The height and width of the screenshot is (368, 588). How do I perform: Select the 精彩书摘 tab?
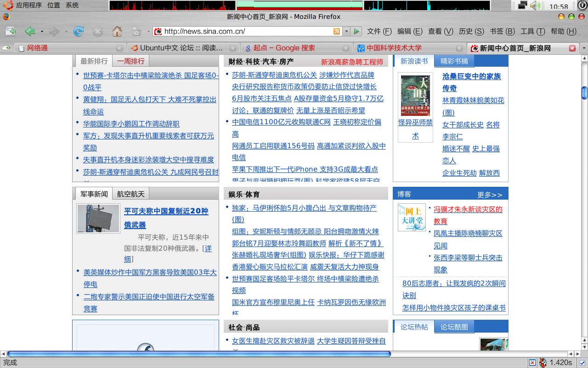pyautogui.click(x=454, y=61)
